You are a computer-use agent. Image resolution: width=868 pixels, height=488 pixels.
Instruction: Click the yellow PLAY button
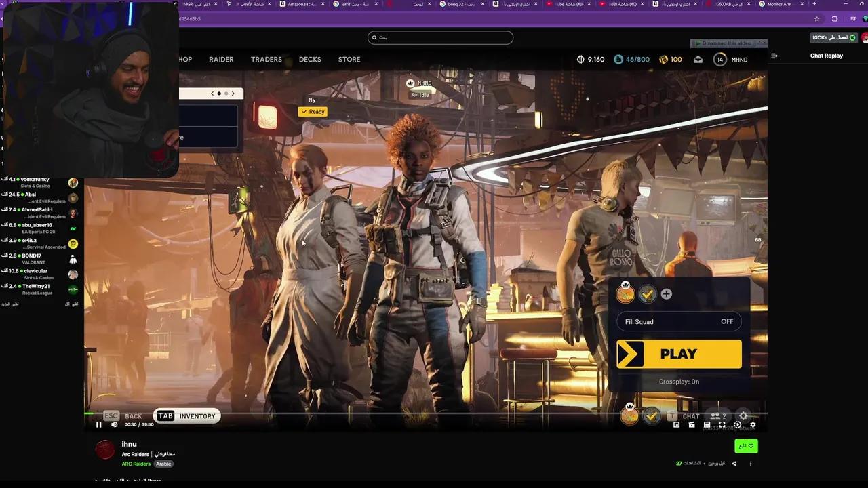(679, 354)
